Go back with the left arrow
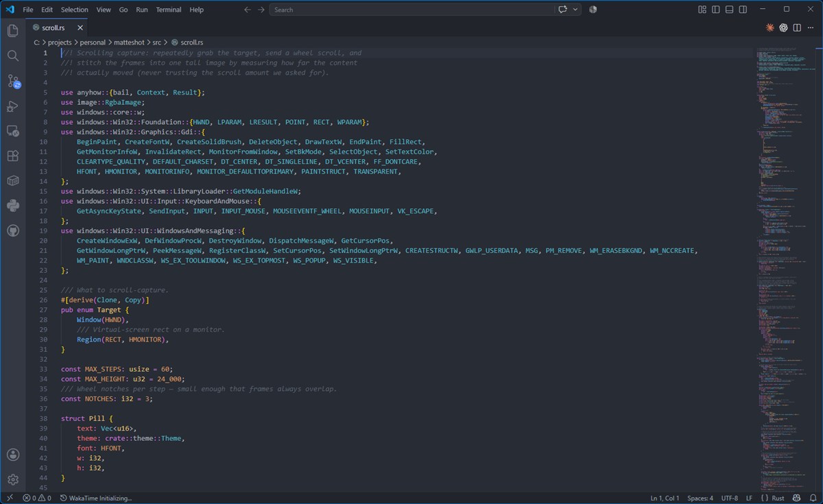The image size is (823, 504). [x=248, y=10]
